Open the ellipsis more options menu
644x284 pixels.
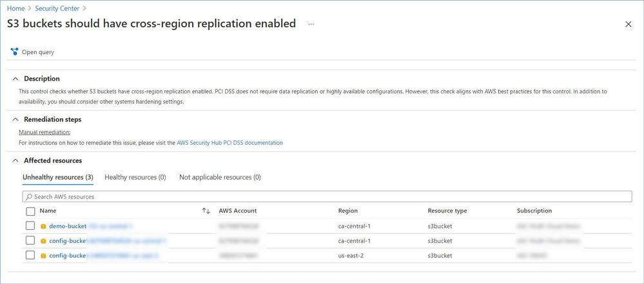311,24
